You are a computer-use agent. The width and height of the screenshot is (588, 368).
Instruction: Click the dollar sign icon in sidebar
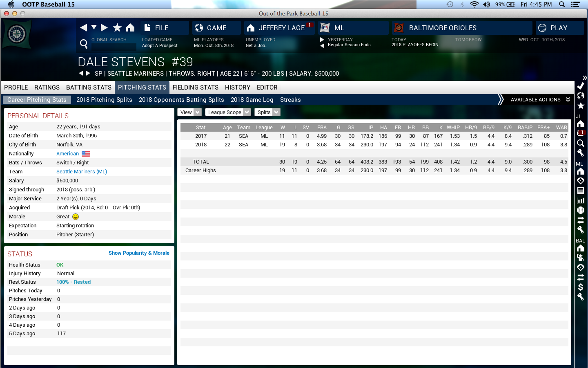click(x=580, y=287)
